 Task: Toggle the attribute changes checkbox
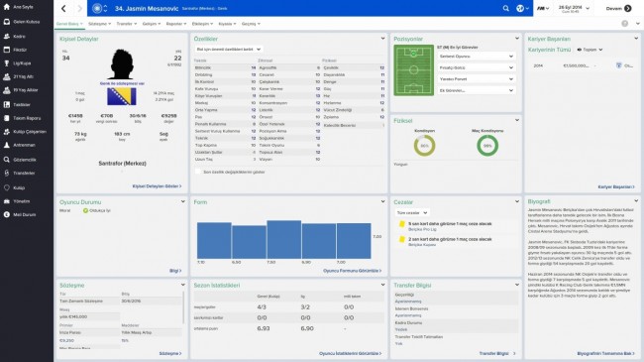(198, 172)
